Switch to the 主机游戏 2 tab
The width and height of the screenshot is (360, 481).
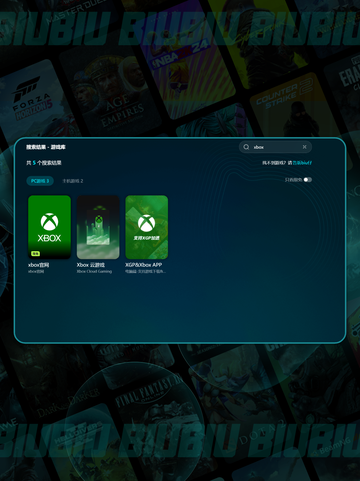73,181
